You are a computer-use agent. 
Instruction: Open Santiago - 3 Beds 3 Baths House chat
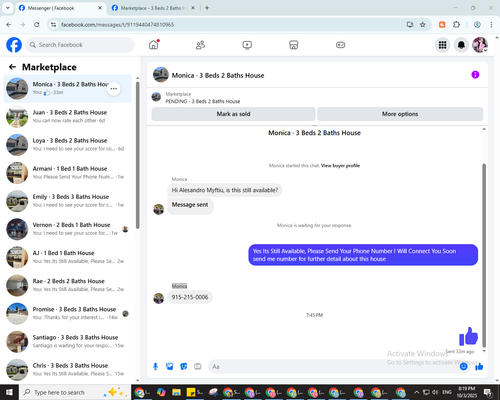click(x=67, y=342)
